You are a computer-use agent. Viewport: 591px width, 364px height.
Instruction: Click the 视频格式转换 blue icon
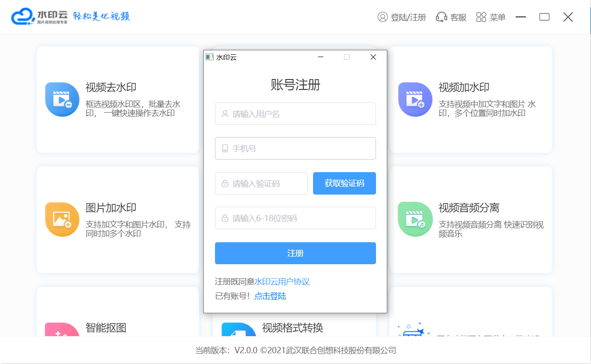(x=238, y=330)
